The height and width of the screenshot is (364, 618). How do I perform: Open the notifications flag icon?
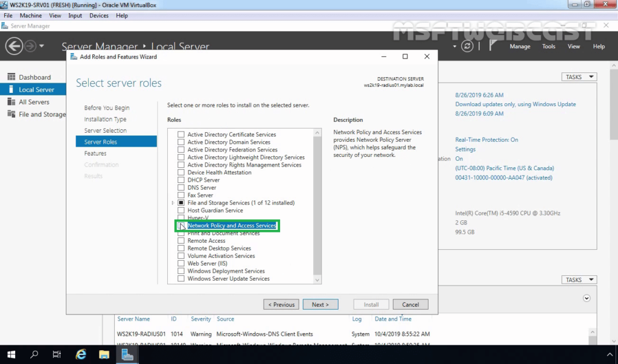click(492, 46)
